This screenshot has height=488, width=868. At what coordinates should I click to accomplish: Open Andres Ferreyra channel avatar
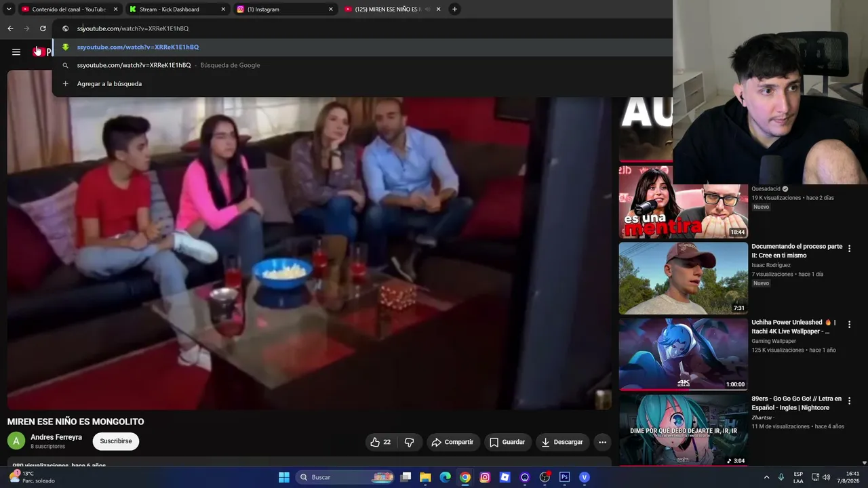pos(16,441)
